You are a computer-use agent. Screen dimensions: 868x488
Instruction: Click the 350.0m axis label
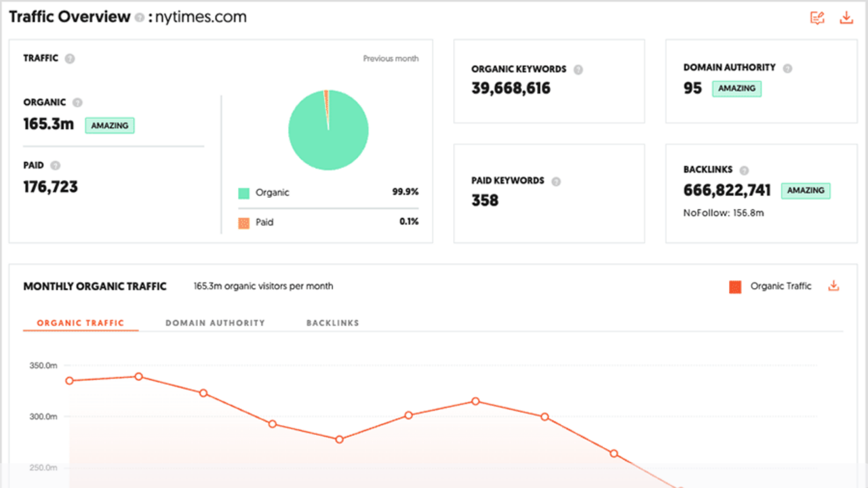pos(43,366)
